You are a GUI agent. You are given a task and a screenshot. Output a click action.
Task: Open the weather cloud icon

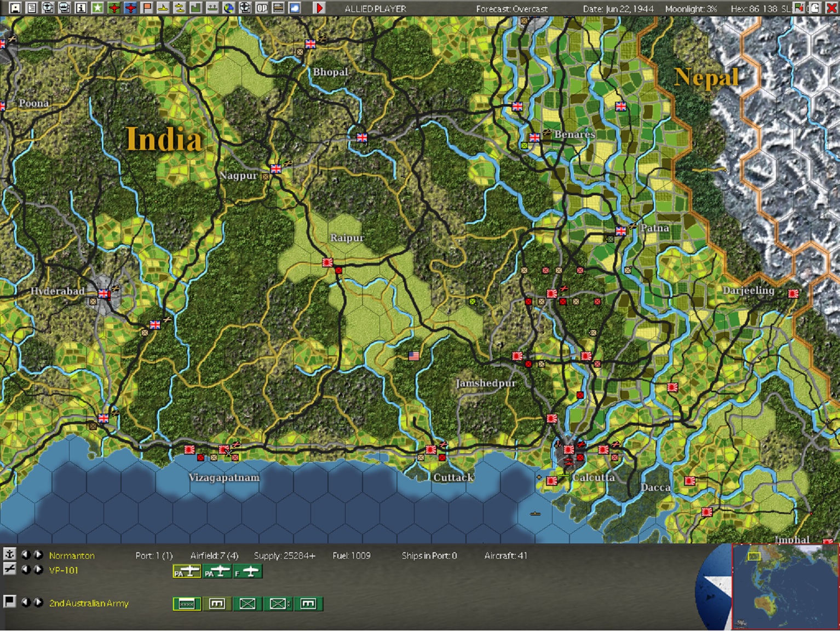tap(295, 8)
